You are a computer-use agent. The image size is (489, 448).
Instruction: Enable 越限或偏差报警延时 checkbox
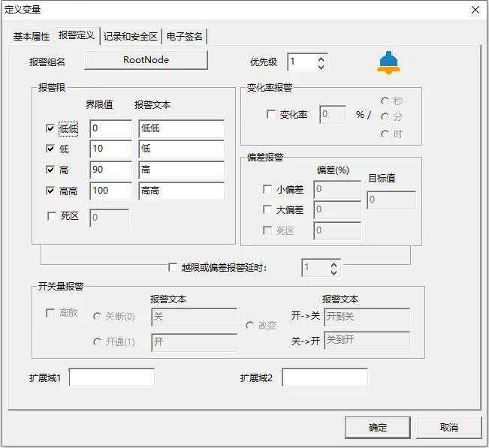(173, 267)
